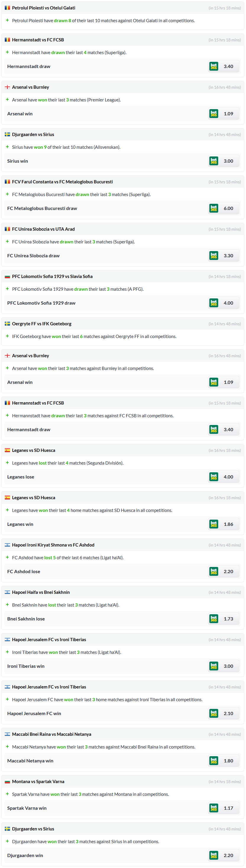Click bet365 logo for Maccabi Netanya win

coord(214,761)
